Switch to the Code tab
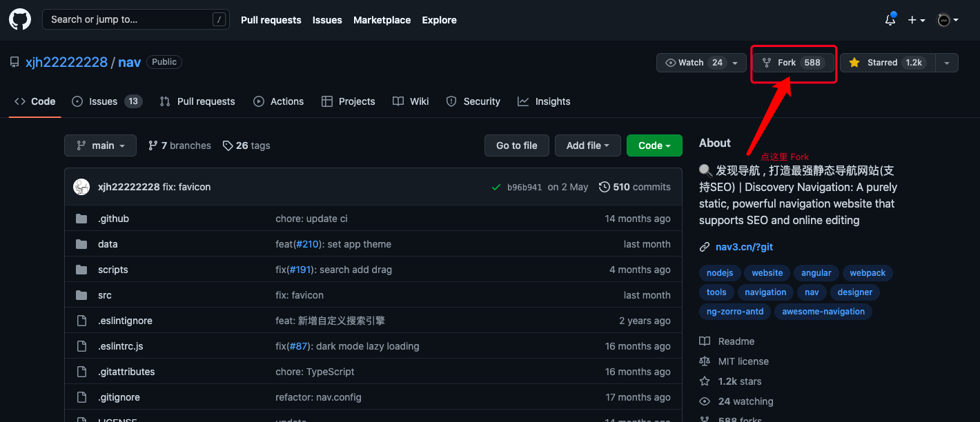Screen dimensions: 980x422 click(x=35, y=101)
